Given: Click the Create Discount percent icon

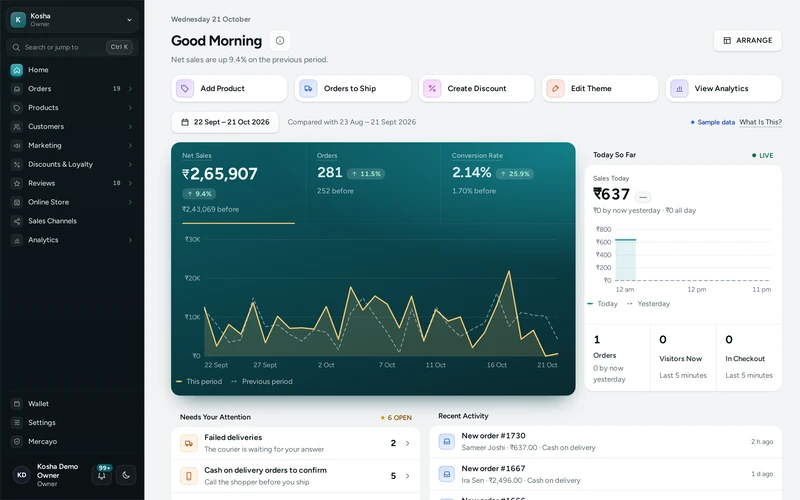Looking at the screenshot, I should pyautogui.click(x=432, y=88).
